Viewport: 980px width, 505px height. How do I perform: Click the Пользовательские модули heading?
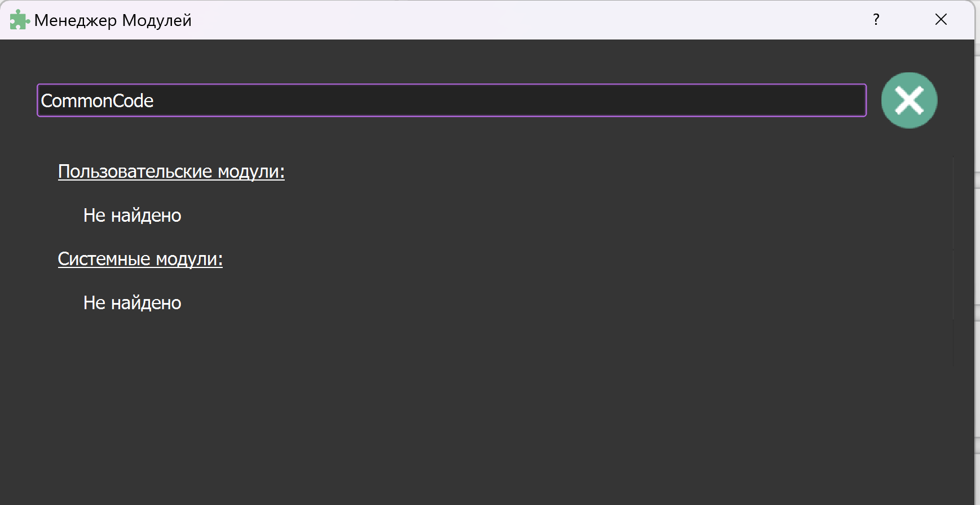pyautogui.click(x=171, y=172)
